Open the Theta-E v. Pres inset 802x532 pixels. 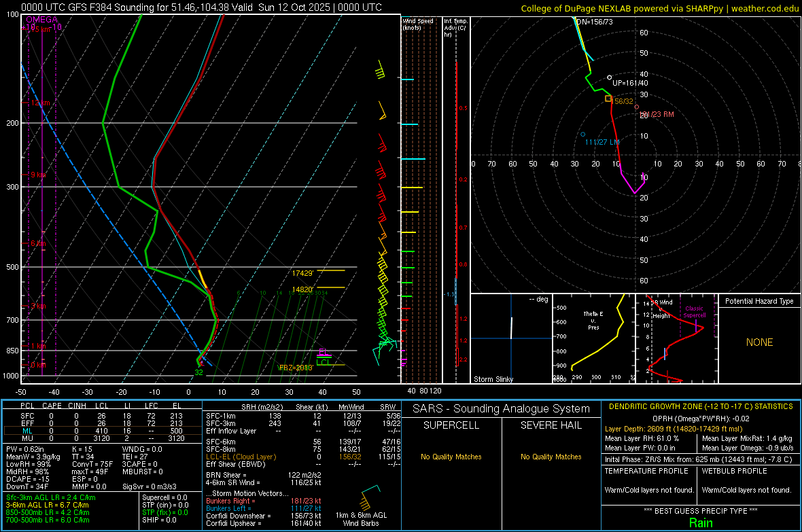[x=594, y=338]
